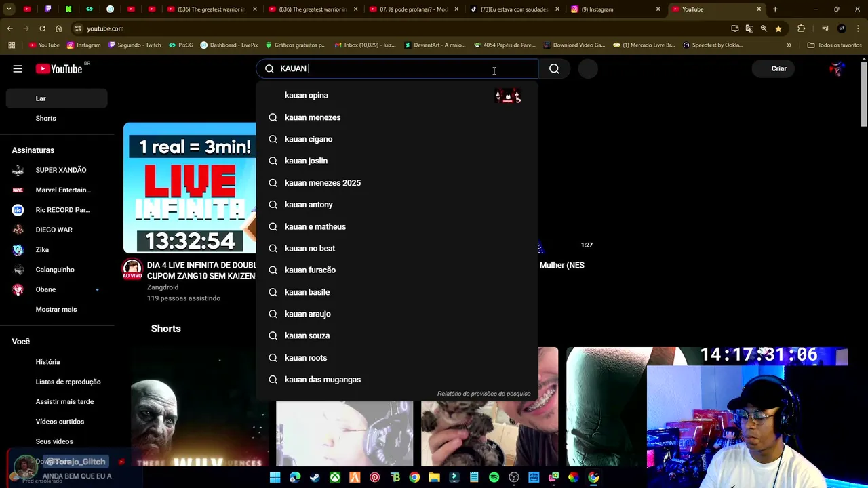Open Shorts in the sidebar
The height and width of the screenshot is (488, 868).
pos(56,118)
